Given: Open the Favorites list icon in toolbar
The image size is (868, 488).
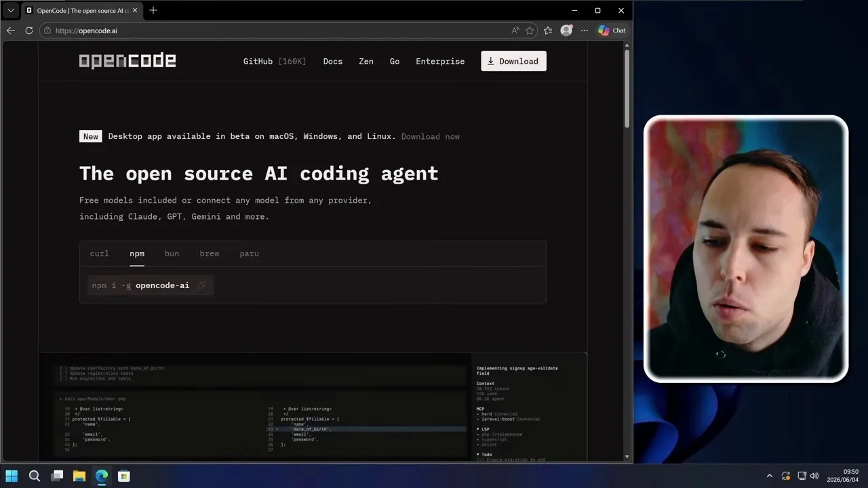Looking at the screenshot, I should point(548,30).
